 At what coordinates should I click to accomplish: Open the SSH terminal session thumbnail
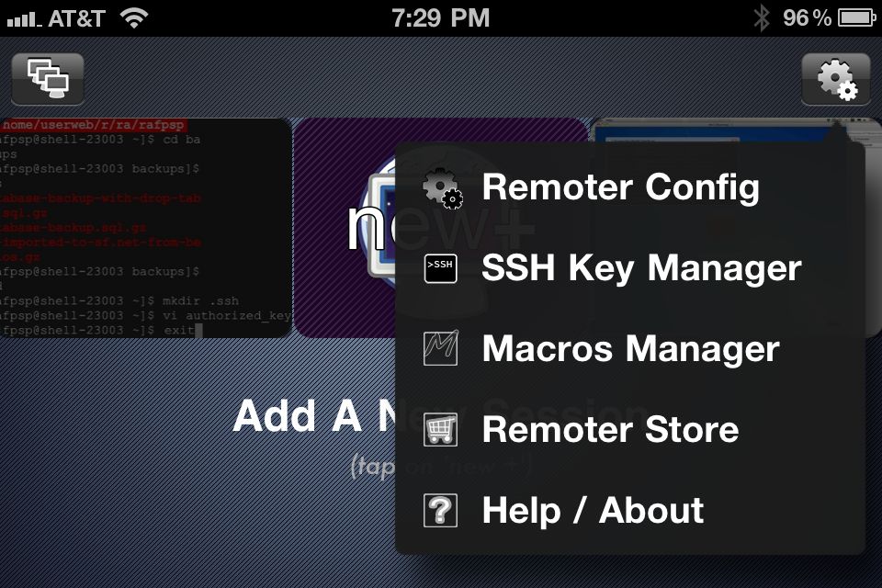tap(146, 227)
